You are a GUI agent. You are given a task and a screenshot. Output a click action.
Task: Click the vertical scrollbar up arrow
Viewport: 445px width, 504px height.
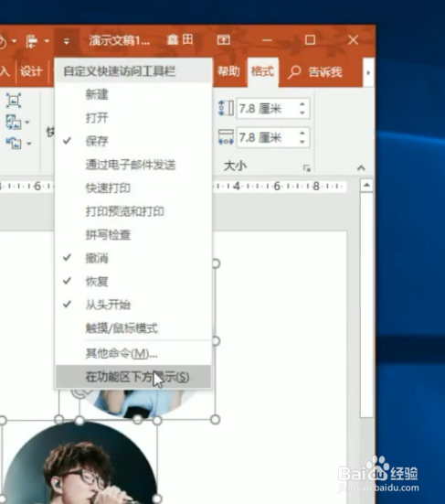tap(366, 186)
